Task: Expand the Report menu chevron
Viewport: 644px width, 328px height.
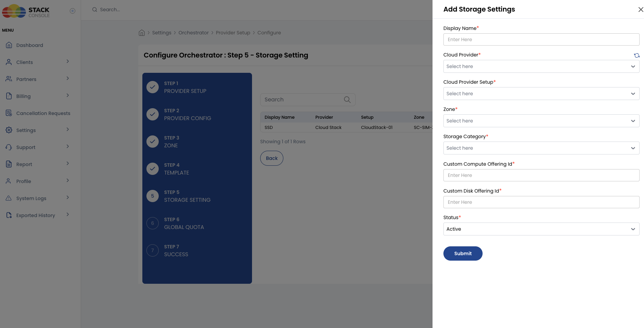Action: click(x=68, y=164)
